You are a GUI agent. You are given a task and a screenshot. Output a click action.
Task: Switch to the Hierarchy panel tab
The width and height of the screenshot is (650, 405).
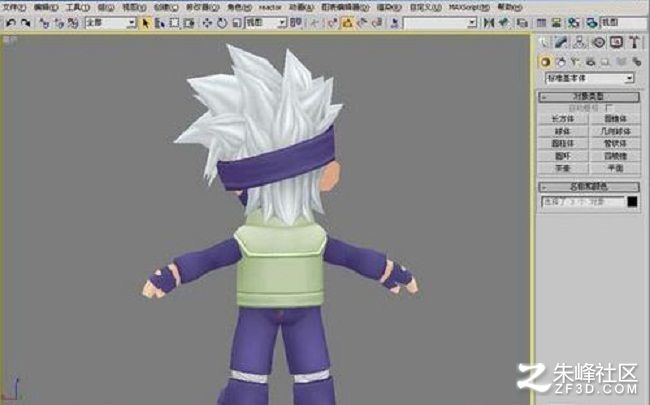pyautogui.click(x=580, y=42)
